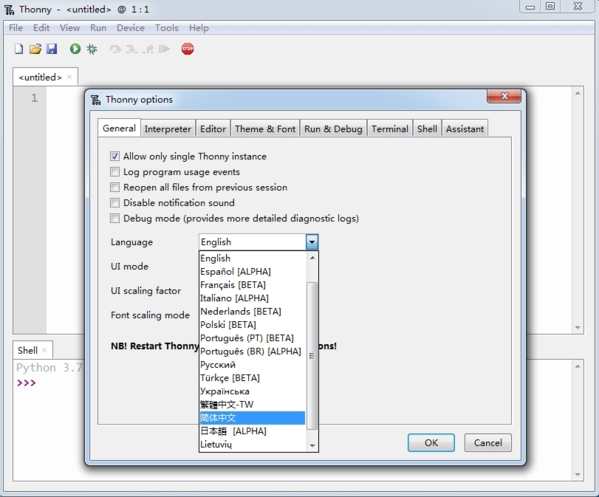Open the Help menu
Image resolution: width=599 pixels, height=497 pixels.
coord(199,28)
